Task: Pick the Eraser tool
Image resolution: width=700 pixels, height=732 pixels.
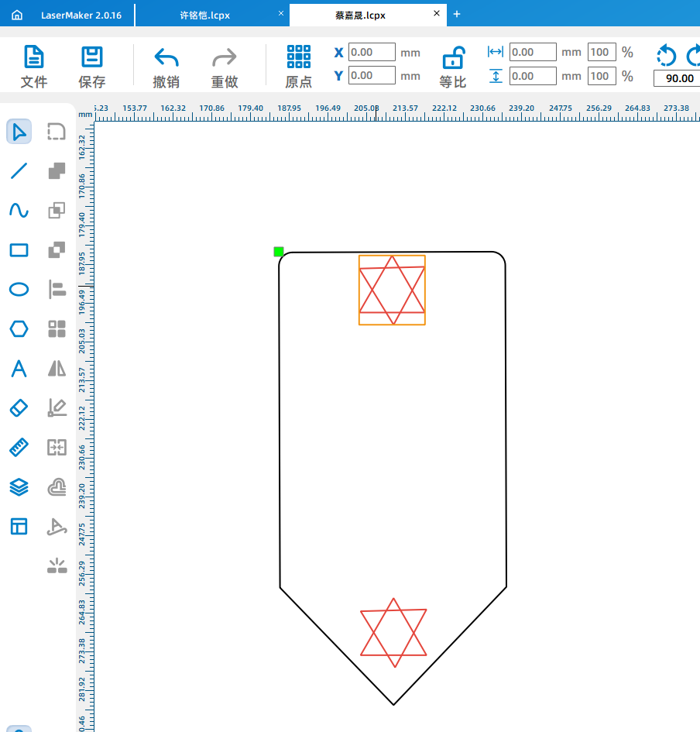Action: 19,407
